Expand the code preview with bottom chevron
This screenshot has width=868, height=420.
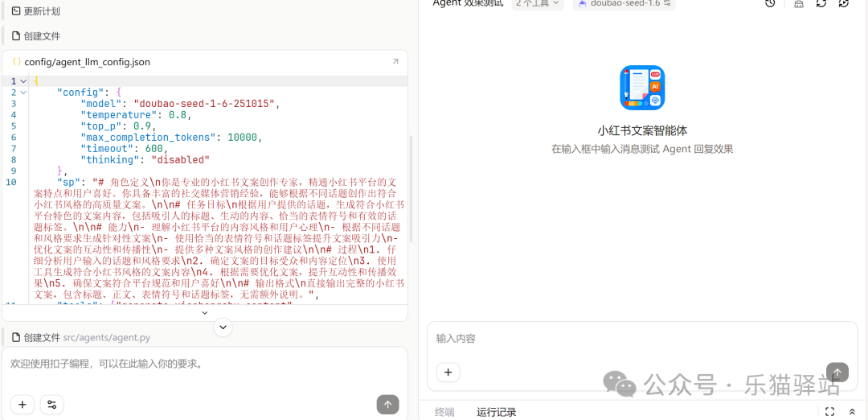point(204,313)
